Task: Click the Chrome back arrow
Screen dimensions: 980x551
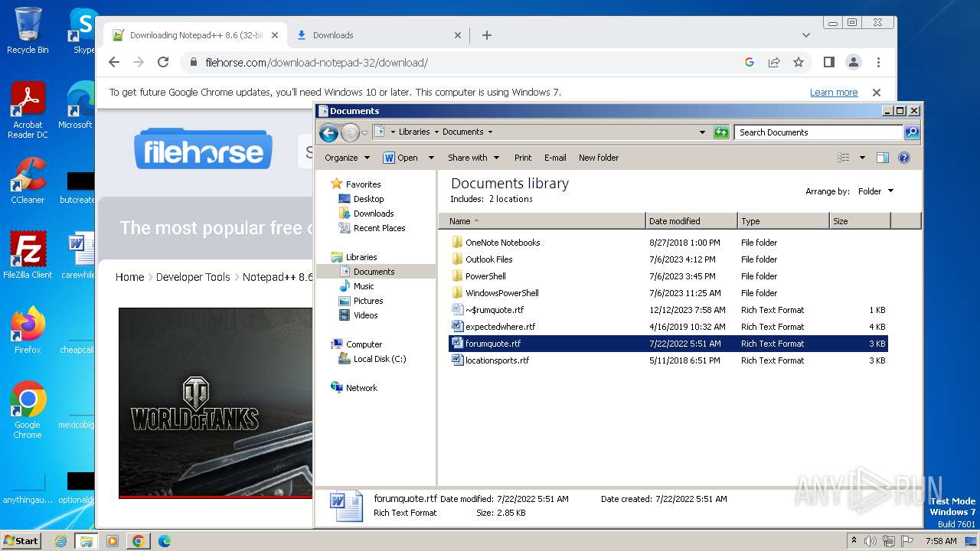Action: (x=114, y=62)
